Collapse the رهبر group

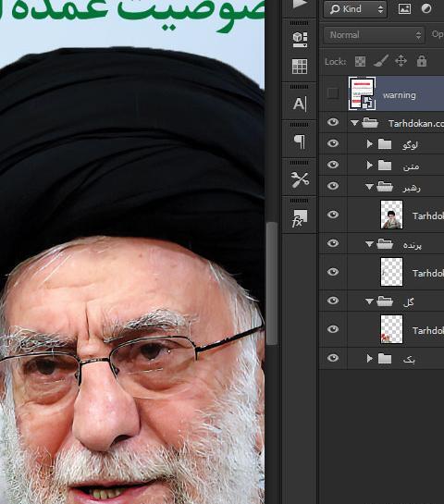[370, 187]
